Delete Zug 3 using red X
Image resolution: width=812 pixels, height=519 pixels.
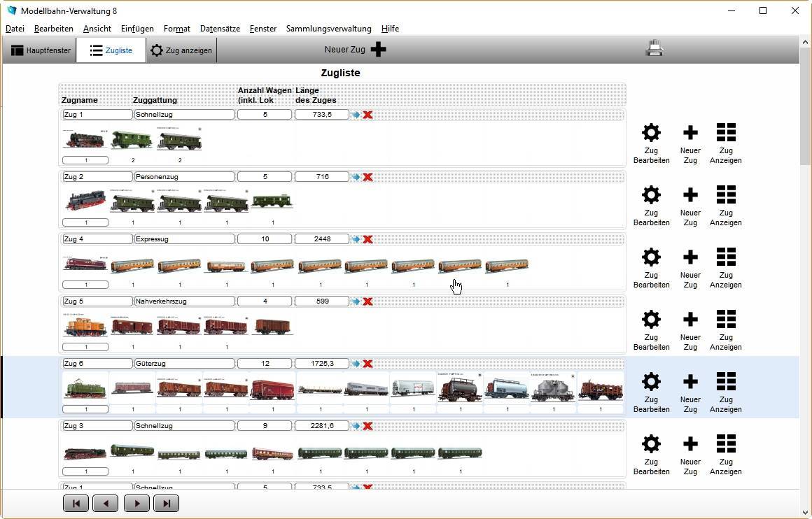click(367, 426)
